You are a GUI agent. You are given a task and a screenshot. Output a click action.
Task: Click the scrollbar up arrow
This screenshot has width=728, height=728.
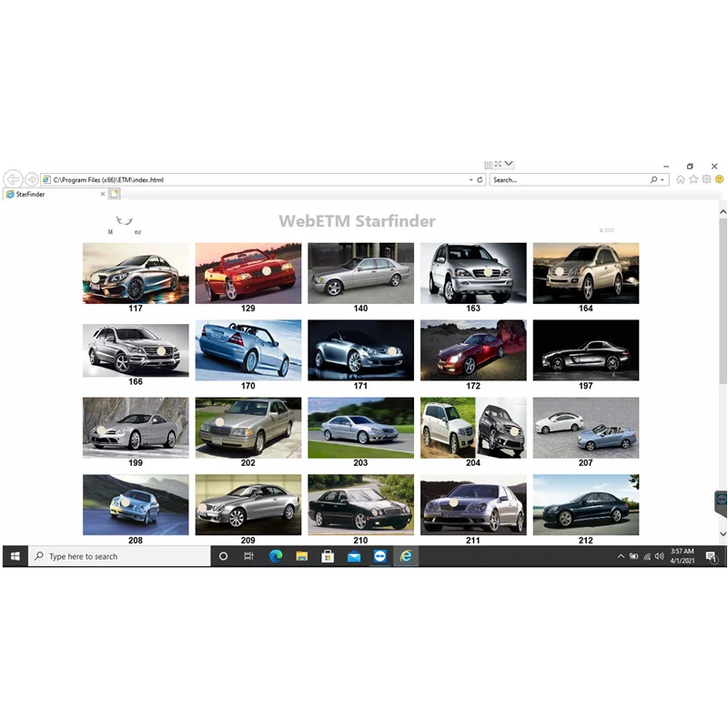(723, 212)
